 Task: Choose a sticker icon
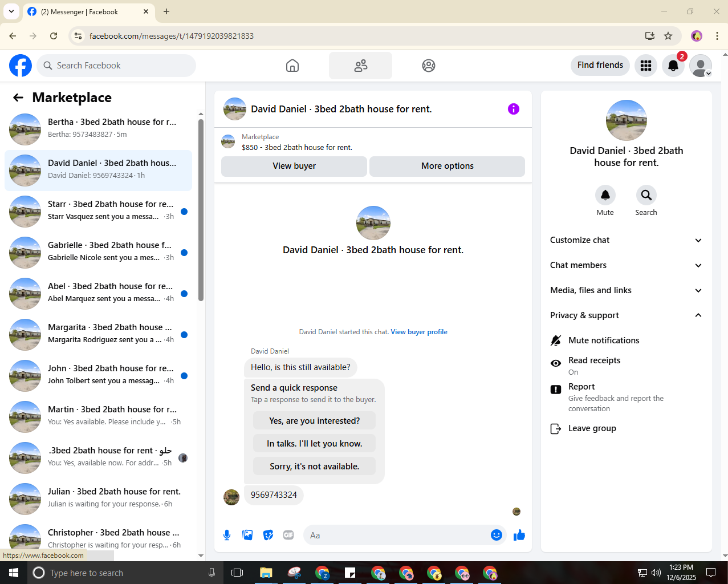coord(268,535)
